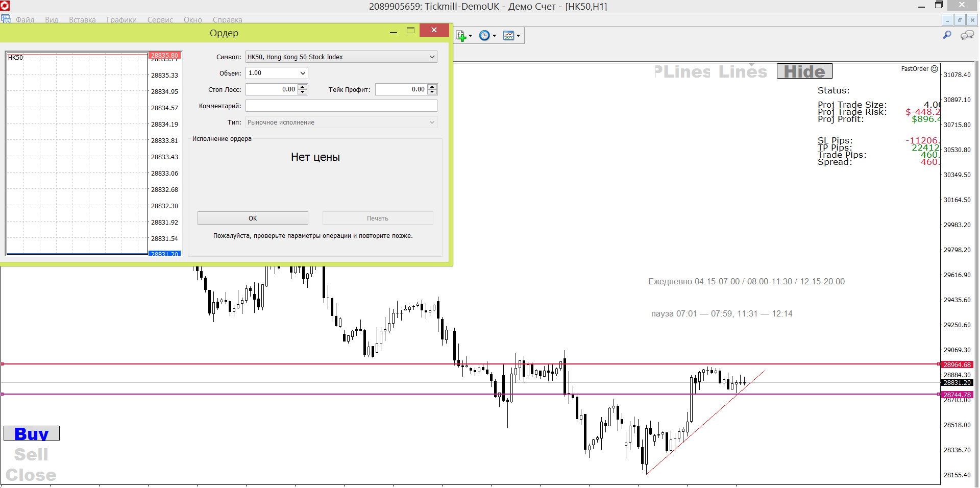Open the Вид menu

52,20
